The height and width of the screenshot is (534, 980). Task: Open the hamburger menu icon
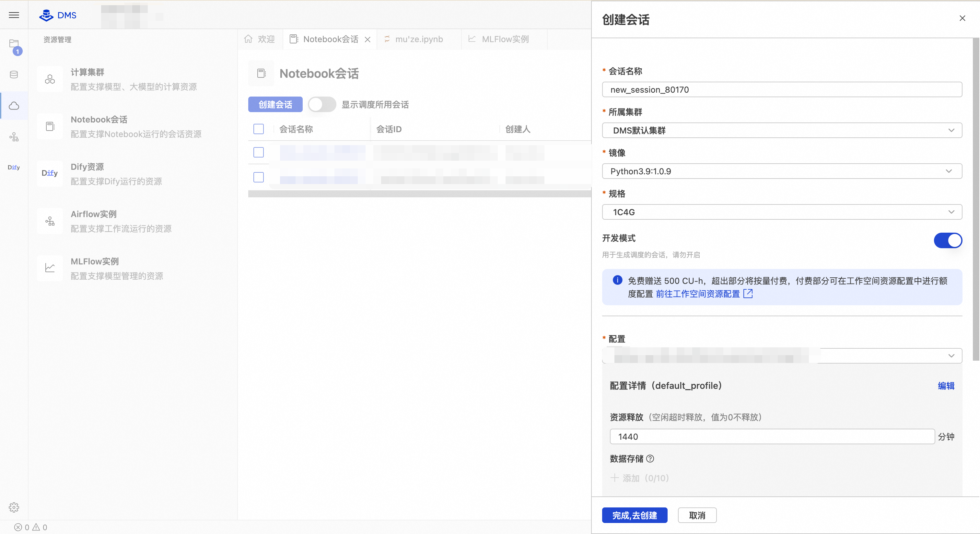(14, 15)
